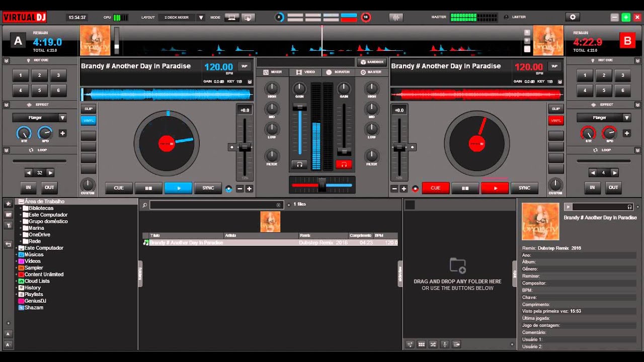Collapse the deck A EFFECT section
644x362 pixels.
[6, 105]
